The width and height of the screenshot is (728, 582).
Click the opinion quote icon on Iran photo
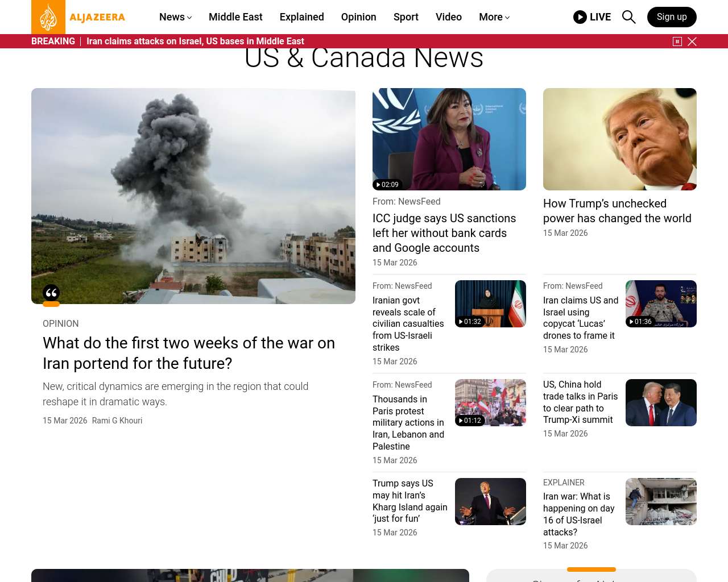point(51,293)
